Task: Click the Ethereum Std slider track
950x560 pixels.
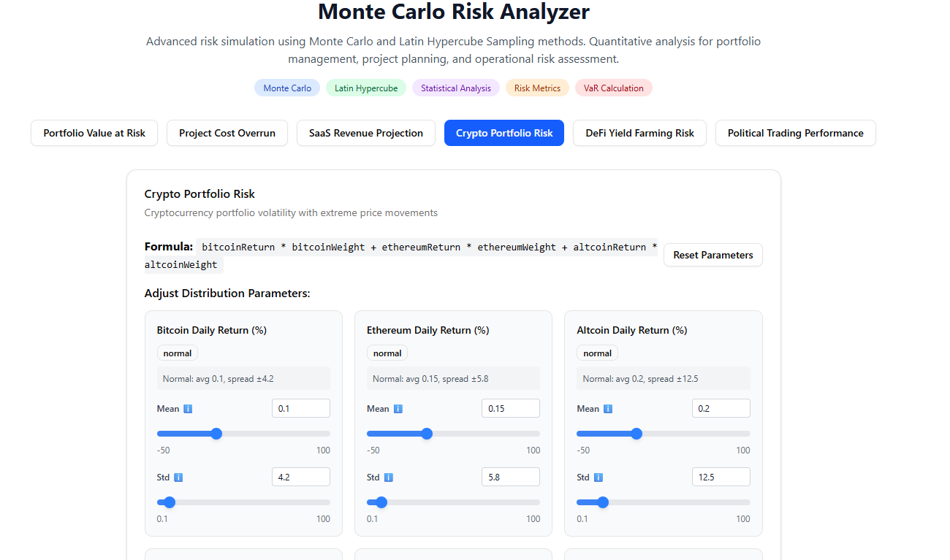Action: pos(453,502)
